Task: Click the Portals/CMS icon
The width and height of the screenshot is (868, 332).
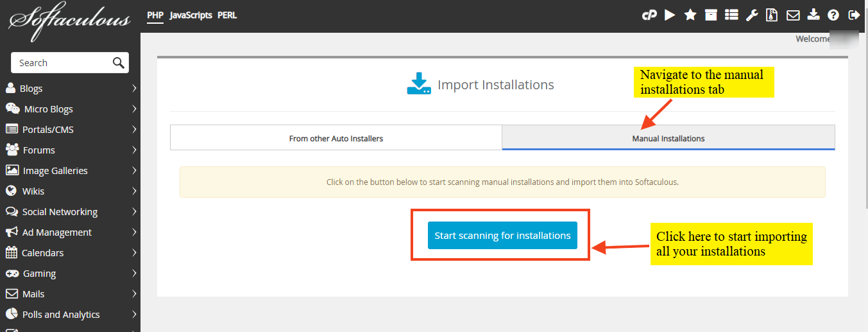Action: (x=12, y=129)
